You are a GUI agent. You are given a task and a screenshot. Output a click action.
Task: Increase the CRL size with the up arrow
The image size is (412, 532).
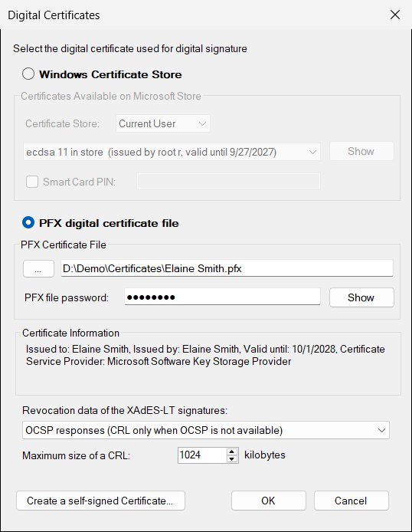232,452
